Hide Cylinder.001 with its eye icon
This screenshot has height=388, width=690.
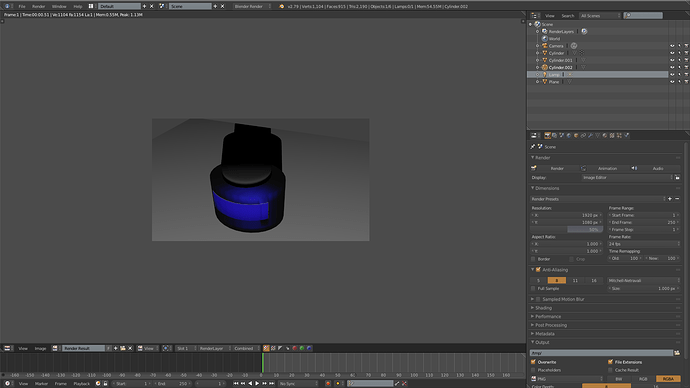pos(672,60)
